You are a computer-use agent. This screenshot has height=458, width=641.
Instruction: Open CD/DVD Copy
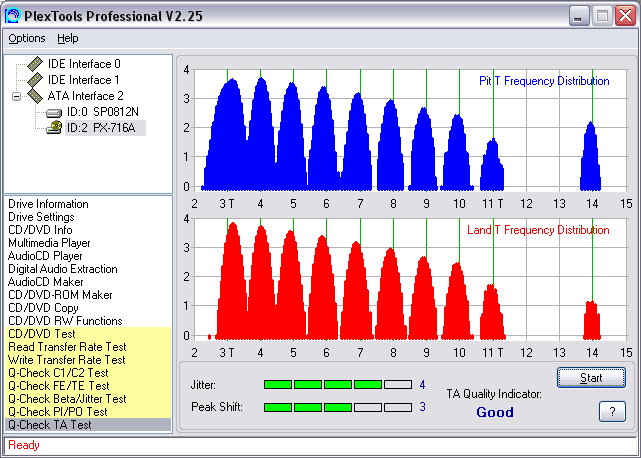click(43, 308)
